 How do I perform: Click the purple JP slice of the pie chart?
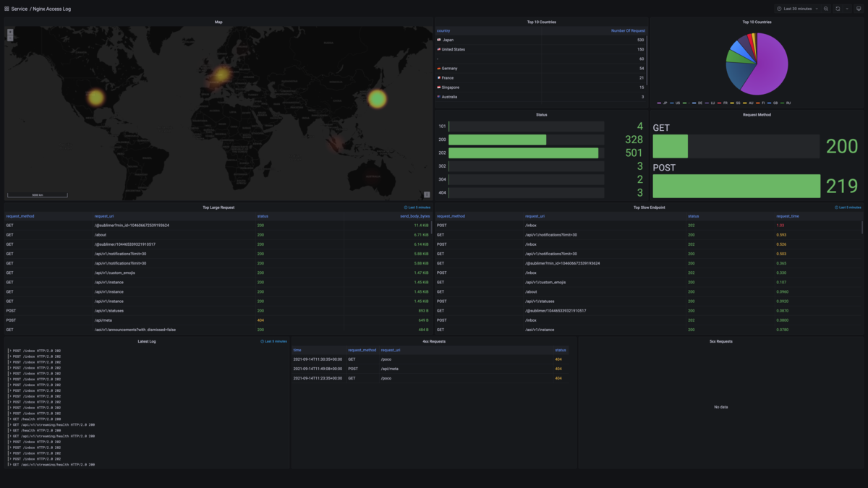point(767,69)
